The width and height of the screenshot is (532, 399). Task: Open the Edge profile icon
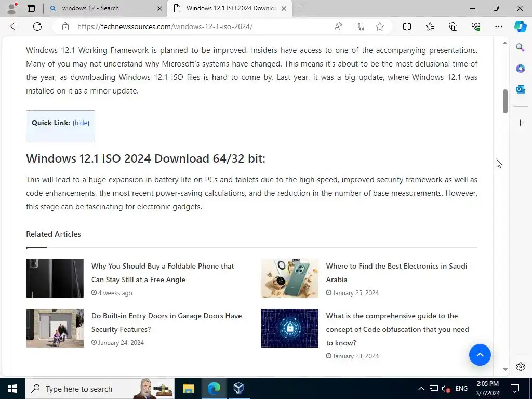(x=12, y=8)
